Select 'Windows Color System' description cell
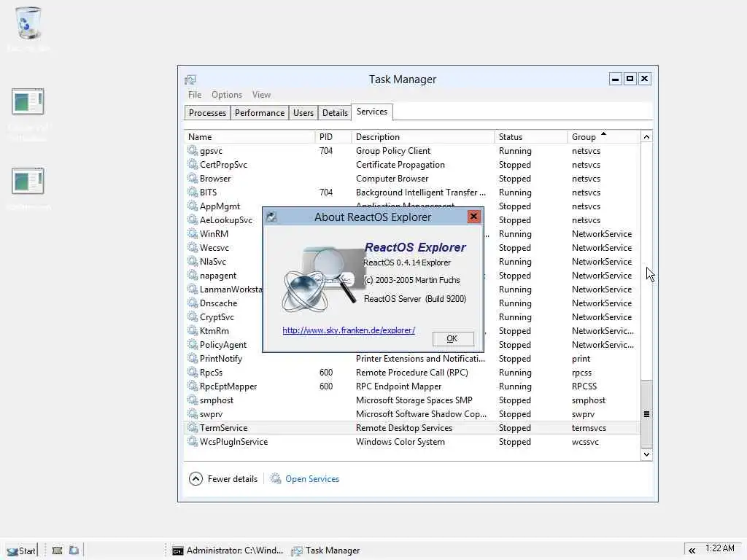This screenshot has height=560, width=747. [400, 441]
